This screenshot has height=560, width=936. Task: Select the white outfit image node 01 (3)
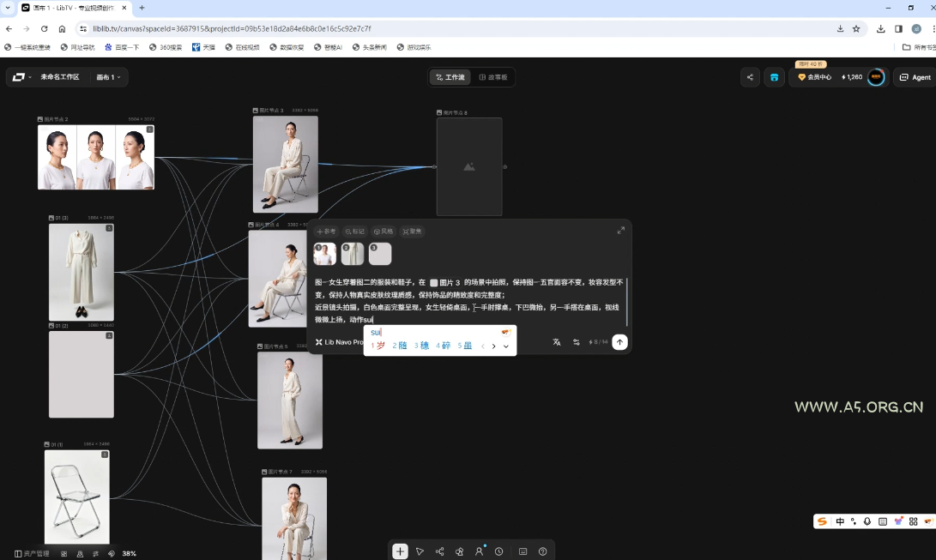coord(82,273)
